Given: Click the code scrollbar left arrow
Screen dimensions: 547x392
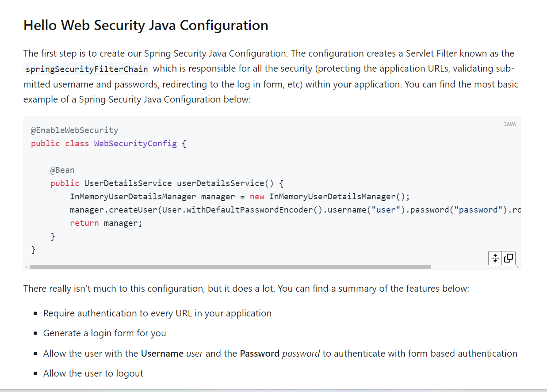Looking at the screenshot, I should point(26,267).
